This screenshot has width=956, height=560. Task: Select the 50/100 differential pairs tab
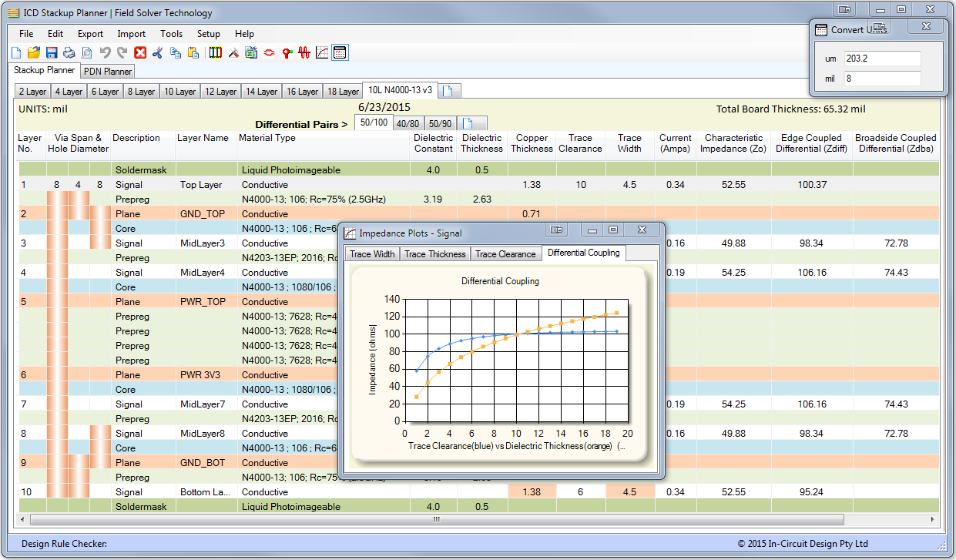coord(373,122)
